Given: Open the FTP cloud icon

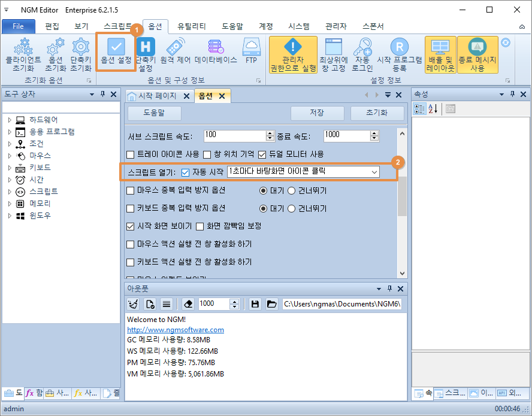Looking at the screenshot, I should (x=252, y=51).
